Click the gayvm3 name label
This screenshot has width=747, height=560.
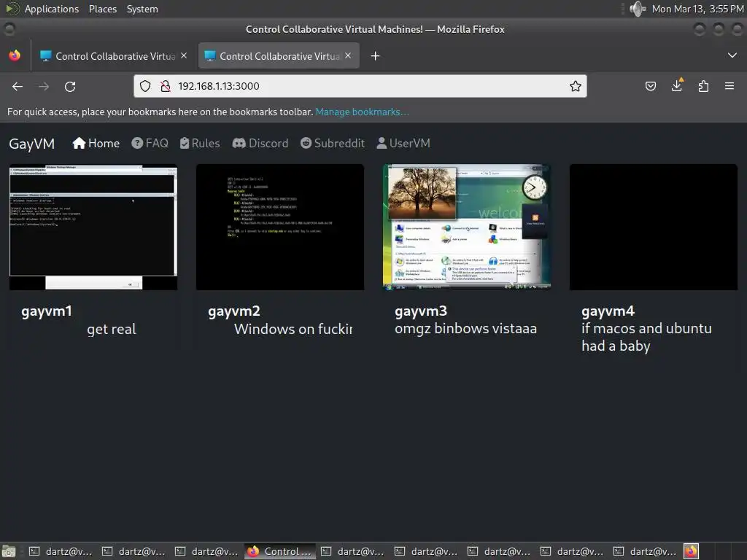pyautogui.click(x=421, y=311)
